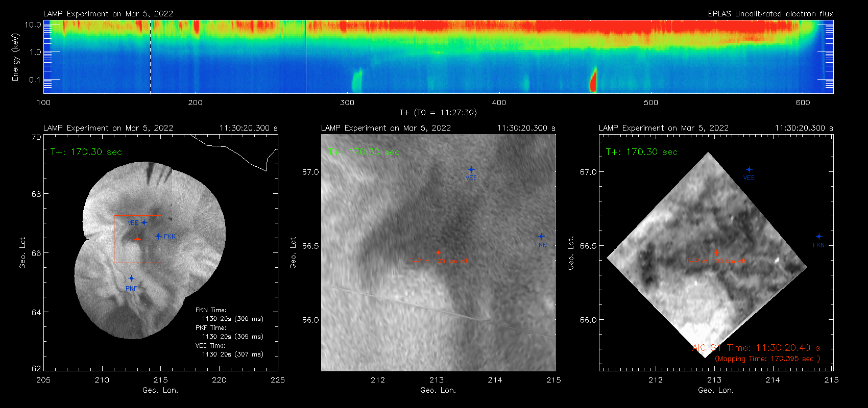Click the '1130 20s (307 ms)' value
868x408 pixels.
(x=233, y=354)
